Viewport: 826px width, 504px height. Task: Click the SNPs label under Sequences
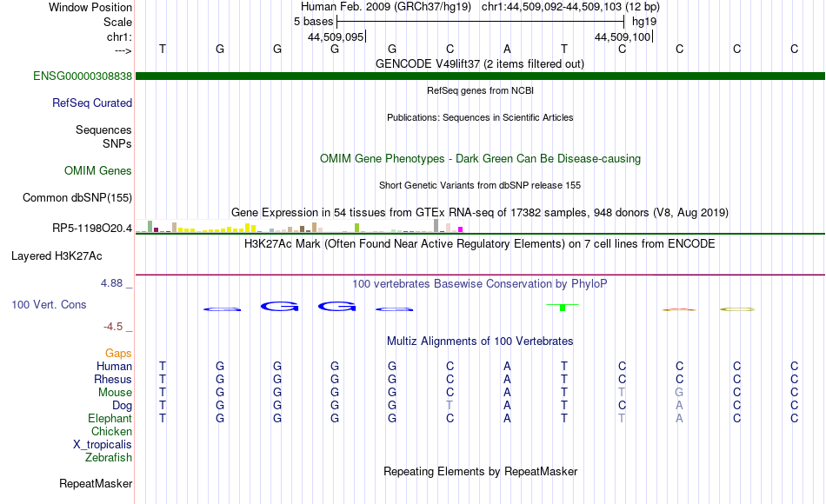(x=117, y=143)
